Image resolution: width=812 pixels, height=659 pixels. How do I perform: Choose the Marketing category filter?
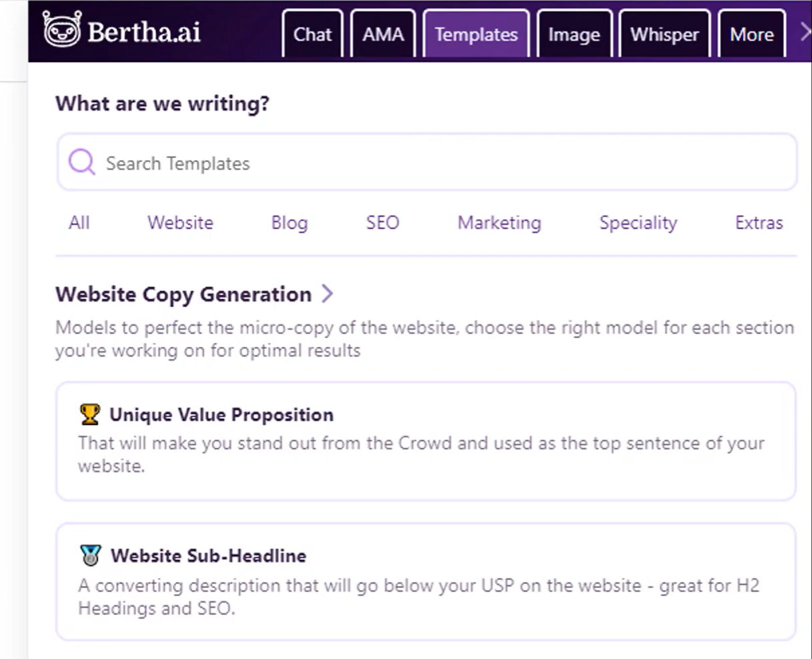tap(499, 223)
